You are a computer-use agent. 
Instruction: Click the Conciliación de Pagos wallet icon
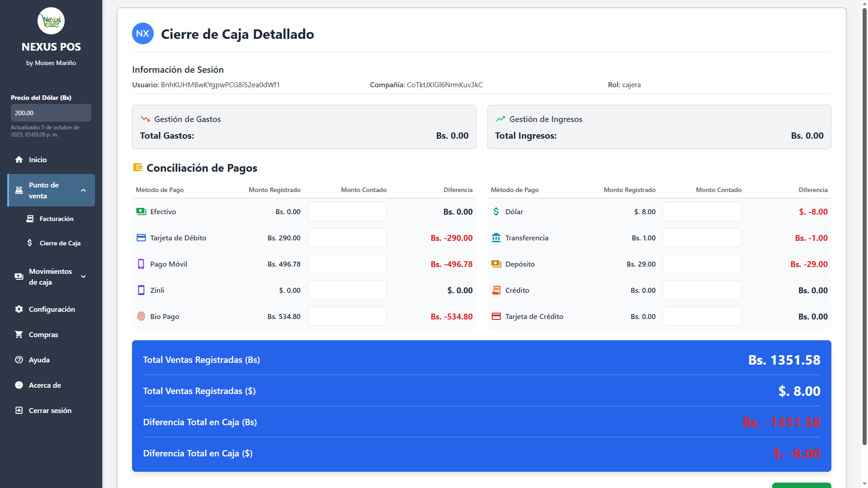pos(137,168)
